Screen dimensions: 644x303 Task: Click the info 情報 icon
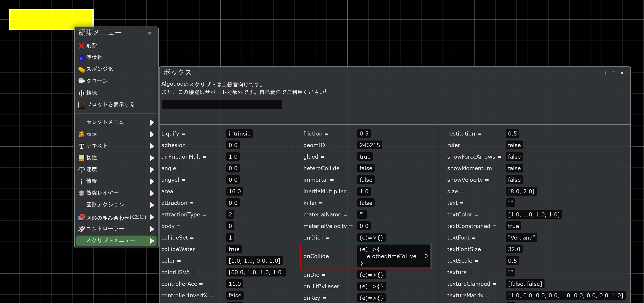pos(81,181)
